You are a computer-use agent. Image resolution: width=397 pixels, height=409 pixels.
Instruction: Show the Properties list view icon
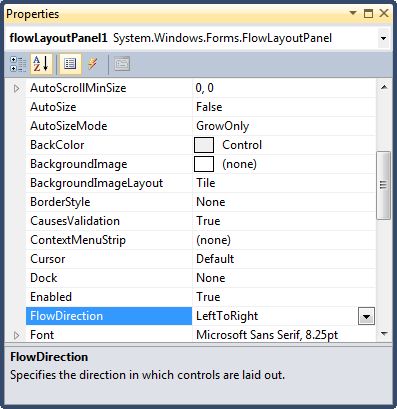pyautogui.click(x=70, y=64)
